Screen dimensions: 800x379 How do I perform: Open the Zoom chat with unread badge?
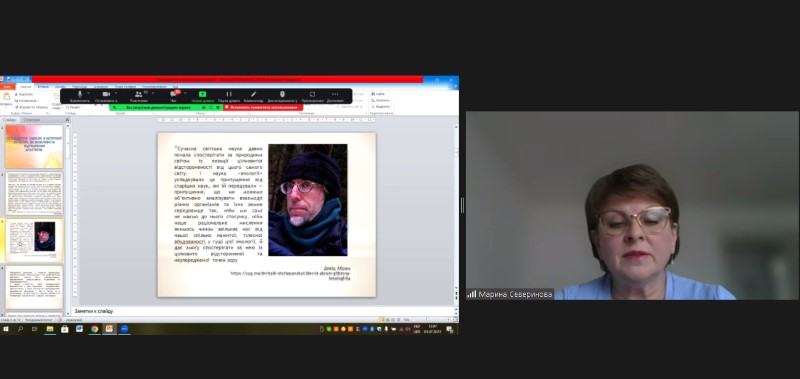173,96
